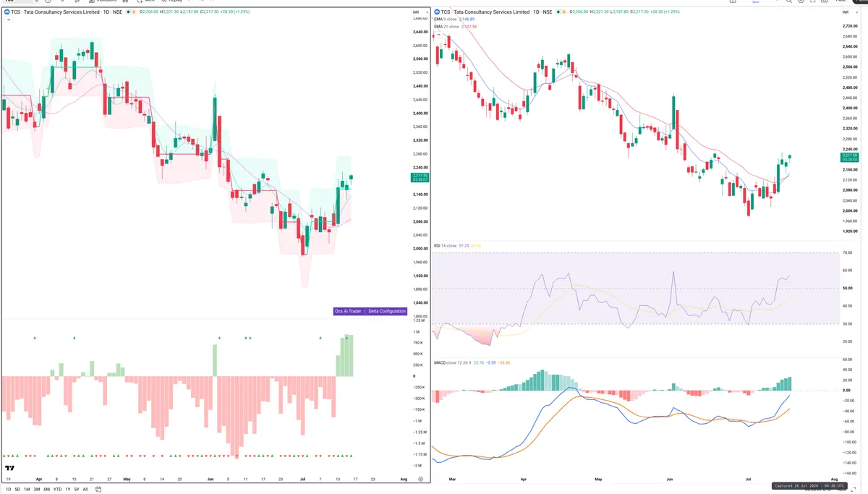The image size is (868, 494).
Task: Collapse the indicator legend on right chart
Action: pos(438,35)
